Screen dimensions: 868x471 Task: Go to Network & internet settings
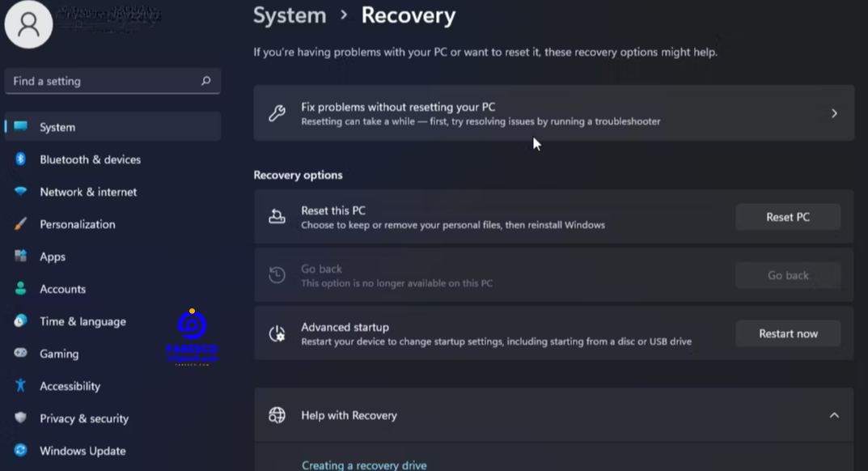(x=113, y=191)
